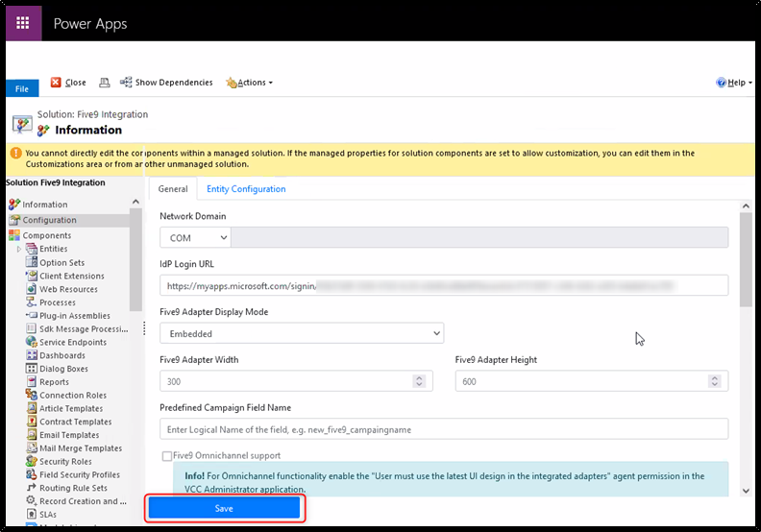761x532 pixels.
Task: Click the Configuration icon in sidebar
Action: (14, 220)
